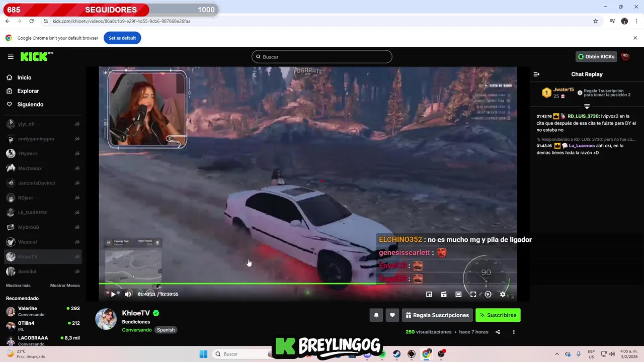The image size is (644, 362).
Task: Click the Chrome address bar URL
Action: tap(121, 21)
